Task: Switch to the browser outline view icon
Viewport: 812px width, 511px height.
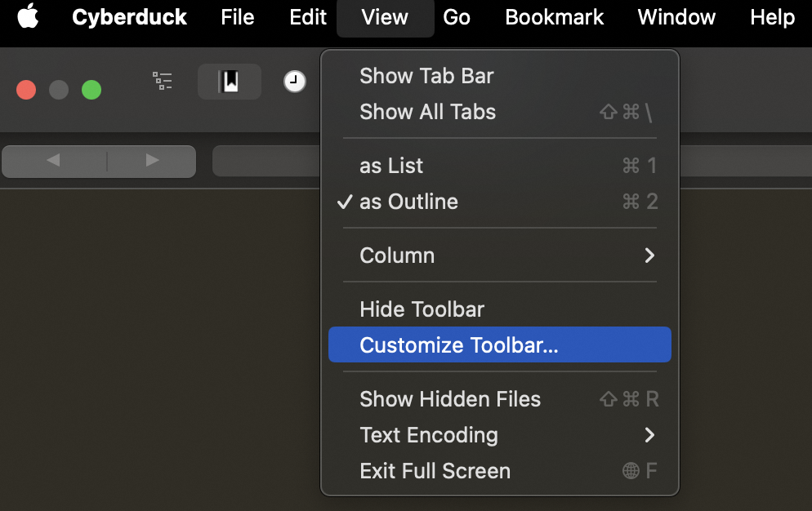Action: coord(163,81)
